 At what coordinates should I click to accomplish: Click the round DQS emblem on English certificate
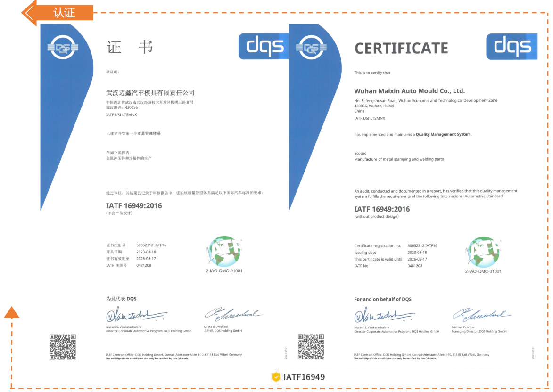click(x=311, y=47)
